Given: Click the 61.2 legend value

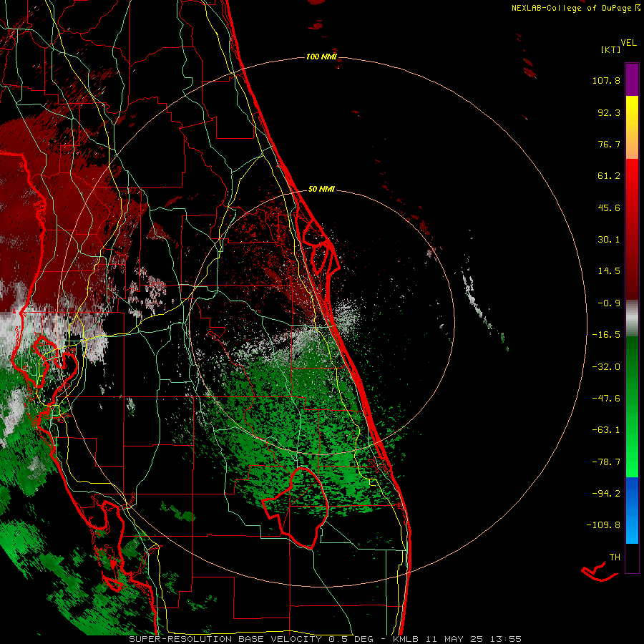Looking at the screenshot, I should click(x=609, y=176).
